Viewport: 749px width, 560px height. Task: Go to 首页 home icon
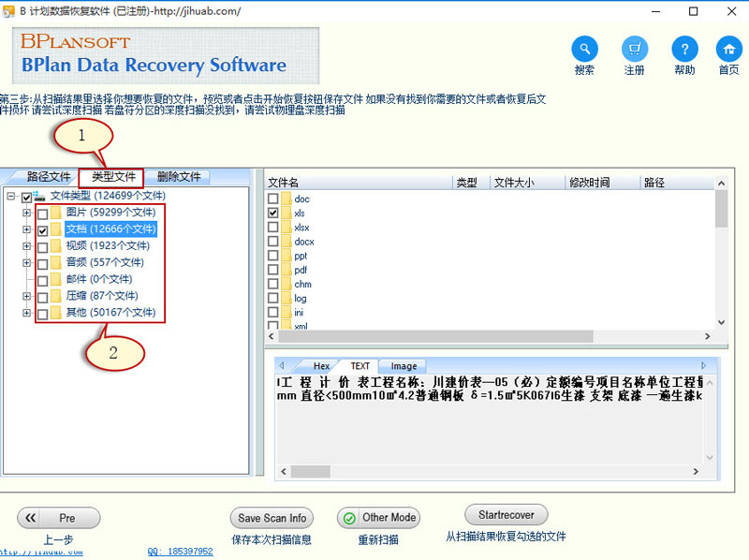click(728, 49)
